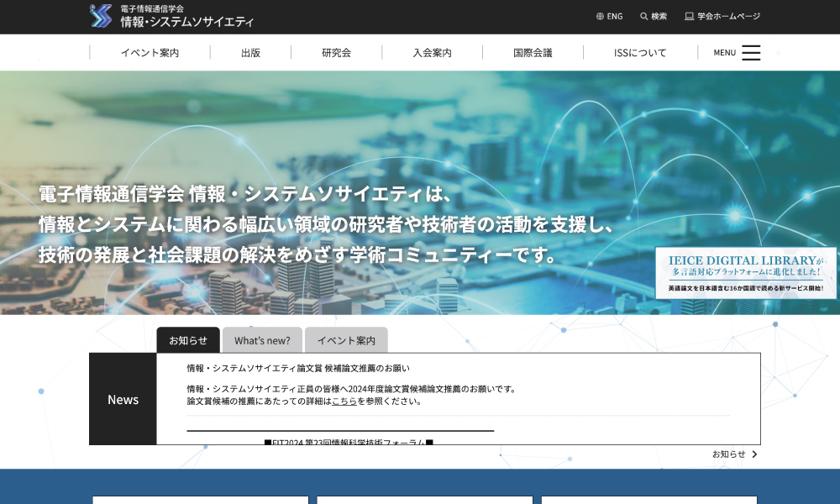Open the イベント案内 navigation menu
The height and width of the screenshot is (504, 840).
coord(150,53)
